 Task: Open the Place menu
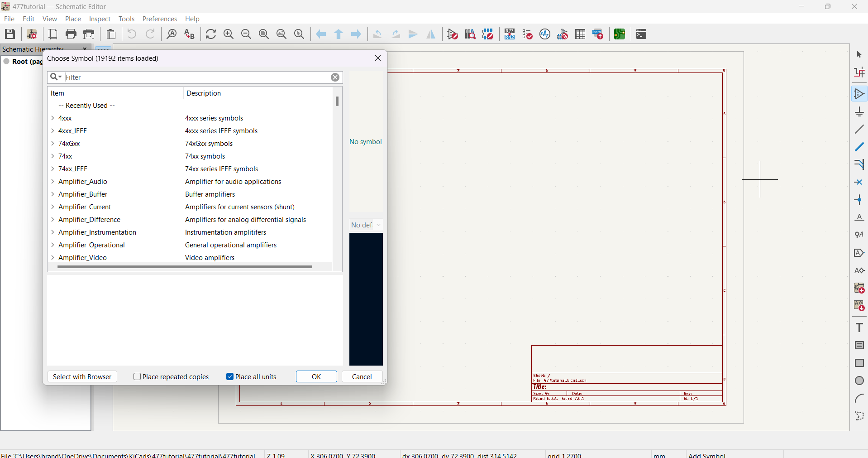73,19
